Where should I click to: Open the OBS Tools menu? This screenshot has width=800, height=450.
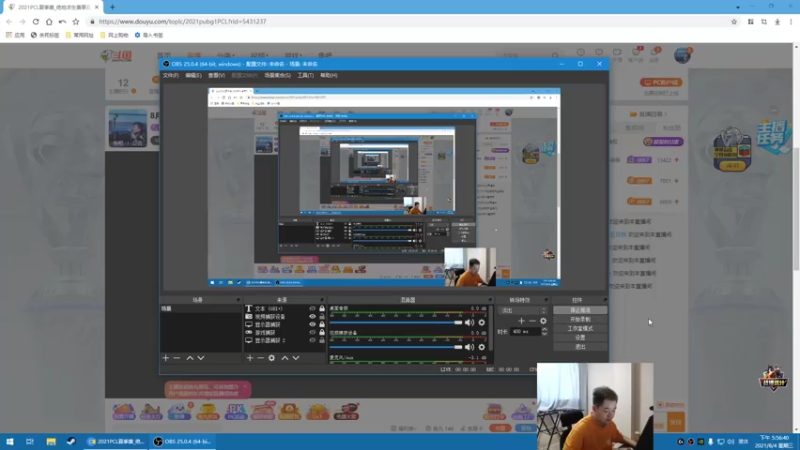[x=306, y=76]
